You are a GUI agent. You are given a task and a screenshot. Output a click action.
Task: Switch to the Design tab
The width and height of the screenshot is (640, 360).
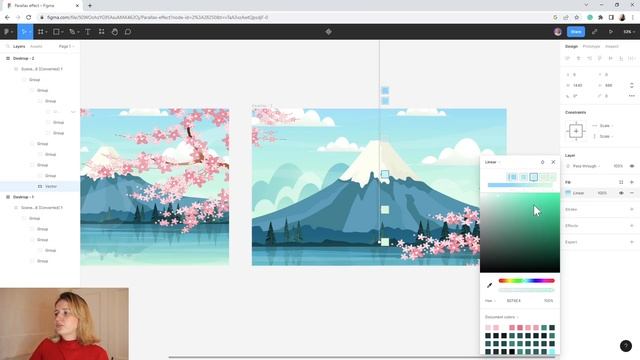coord(571,47)
